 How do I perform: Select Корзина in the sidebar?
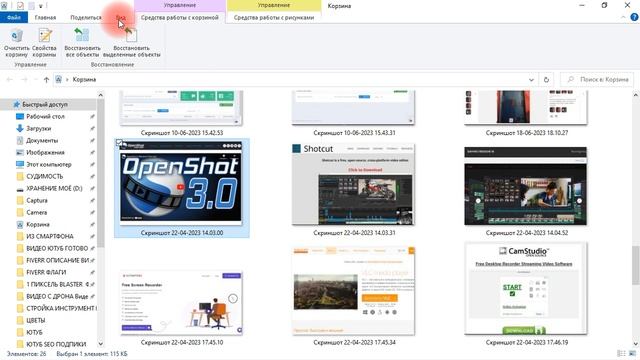38,224
